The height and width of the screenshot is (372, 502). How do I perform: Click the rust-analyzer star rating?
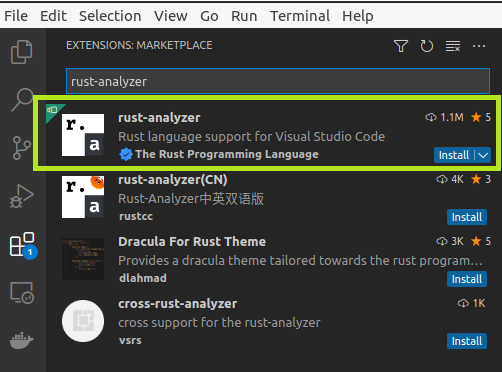[x=481, y=117]
